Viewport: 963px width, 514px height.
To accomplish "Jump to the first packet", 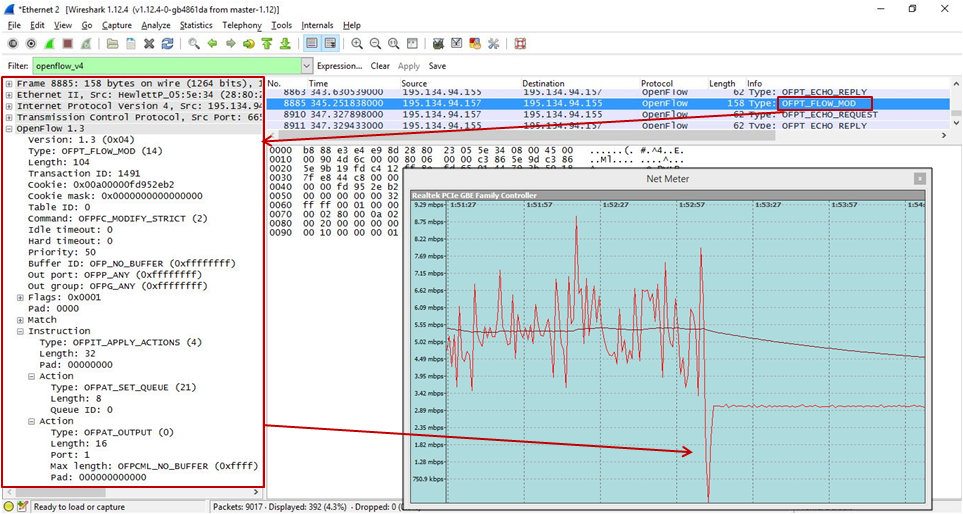I will (267, 44).
